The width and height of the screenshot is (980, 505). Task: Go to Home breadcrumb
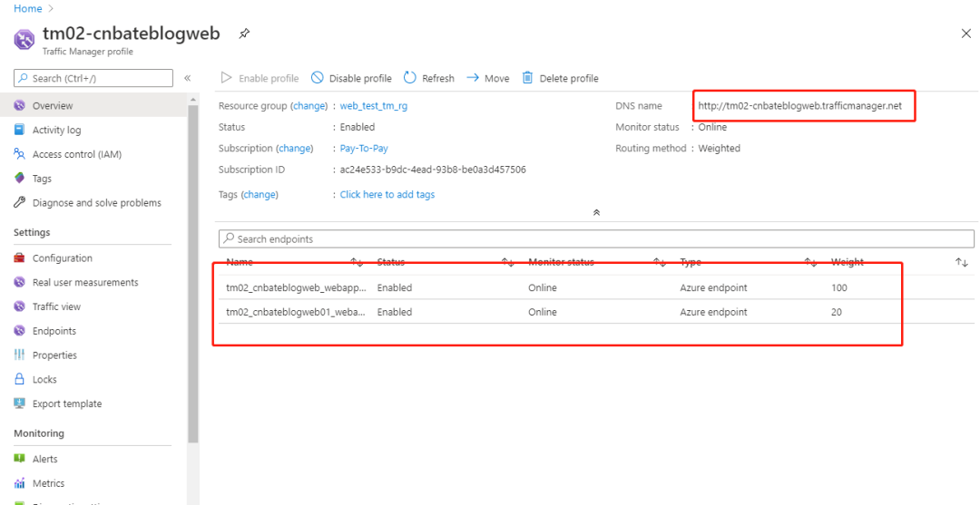[x=27, y=9]
